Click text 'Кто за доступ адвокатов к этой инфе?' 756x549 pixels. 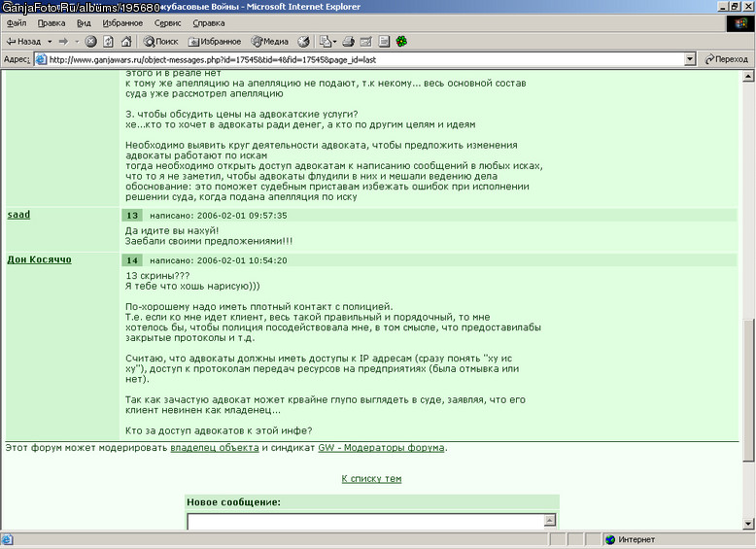[219, 430]
